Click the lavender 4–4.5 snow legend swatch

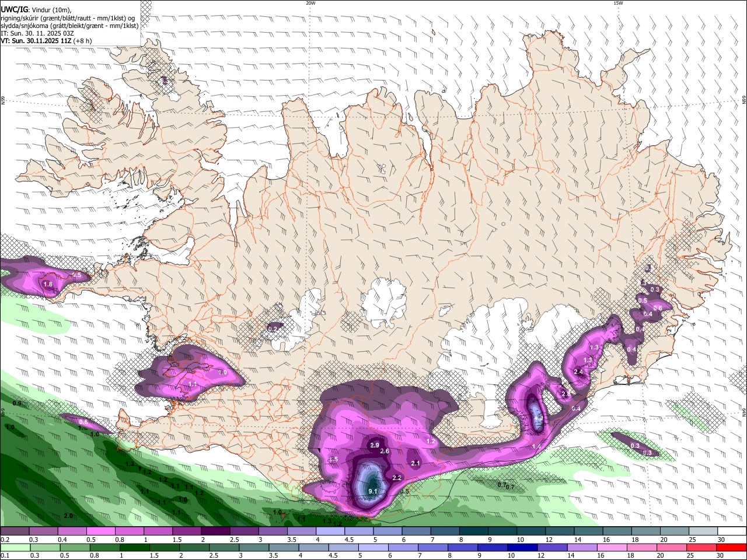329,531
